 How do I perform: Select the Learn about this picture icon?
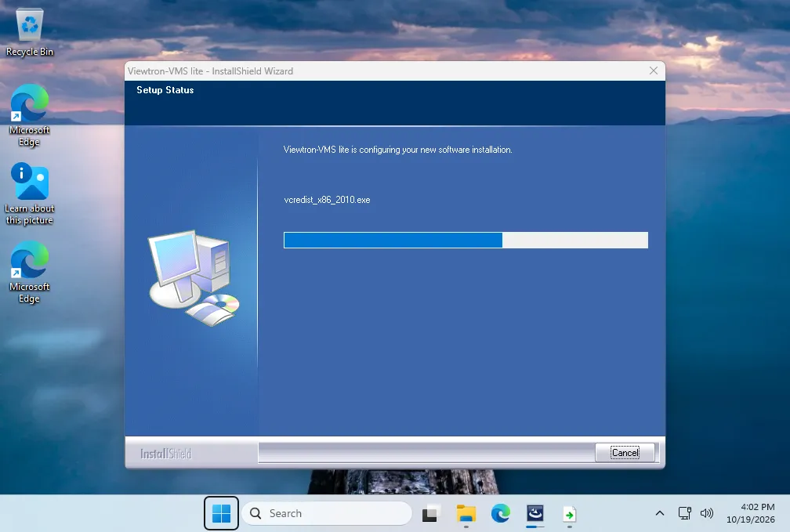(30, 194)
